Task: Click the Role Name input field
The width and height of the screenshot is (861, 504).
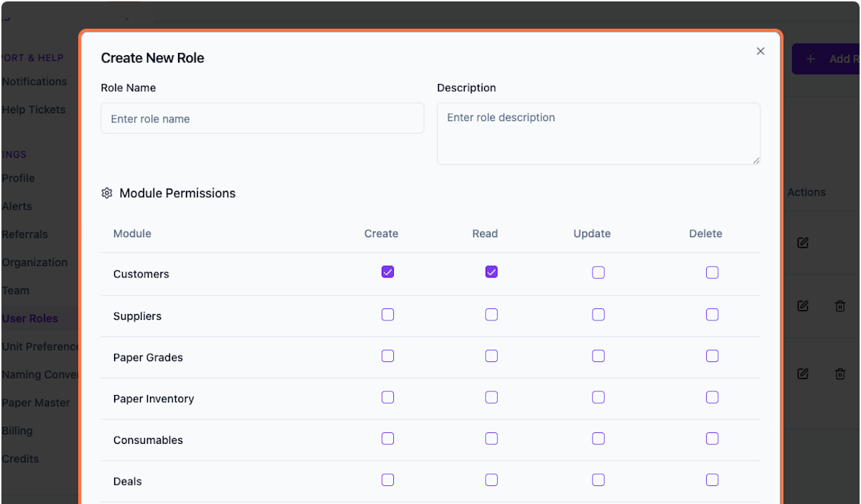Action: pos(262,118)
